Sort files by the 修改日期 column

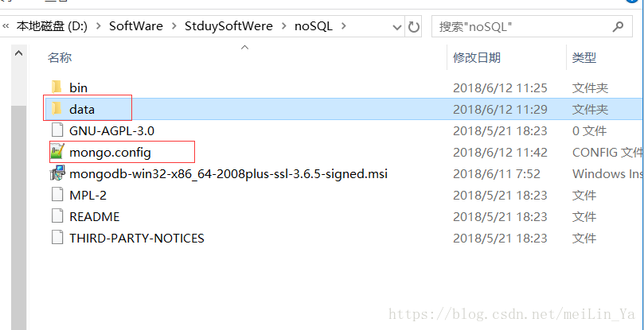477,58
